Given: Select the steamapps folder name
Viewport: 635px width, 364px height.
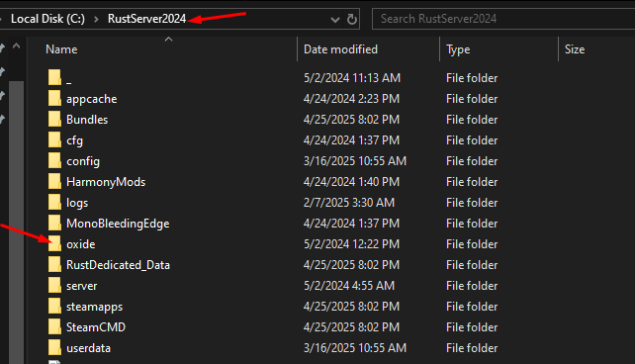Looking at the screenshot, I should (x=94, y=307).
